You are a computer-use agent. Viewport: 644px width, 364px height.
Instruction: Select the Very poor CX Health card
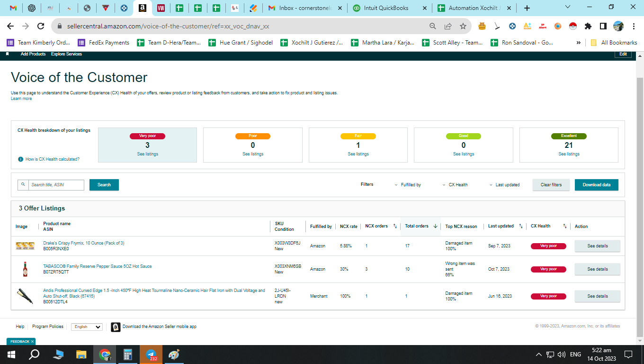[147, 145]
